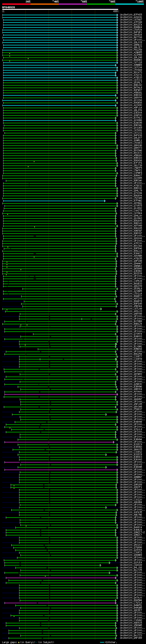Viewport: 146px width, 644px height.
Task: Click the query end position 499
Action: click(115, 11)
